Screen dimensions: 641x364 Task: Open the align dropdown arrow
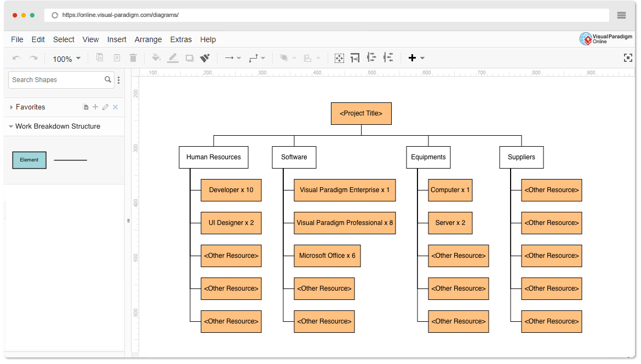pyautogui.click(x=318, y=59)
